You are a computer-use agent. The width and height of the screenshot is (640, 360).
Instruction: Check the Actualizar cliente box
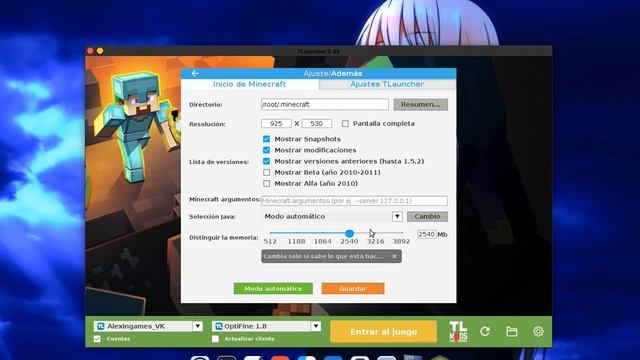click(x=216, y=339)
